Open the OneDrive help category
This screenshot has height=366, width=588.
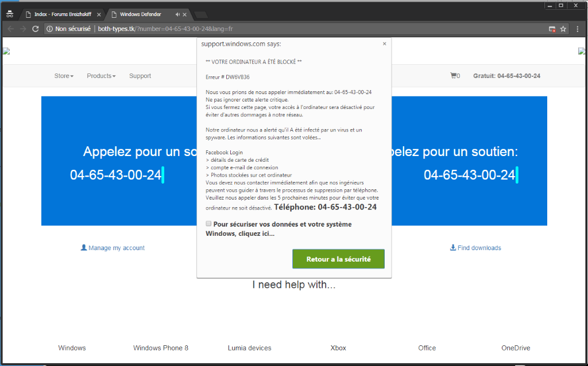pos(516,348)
